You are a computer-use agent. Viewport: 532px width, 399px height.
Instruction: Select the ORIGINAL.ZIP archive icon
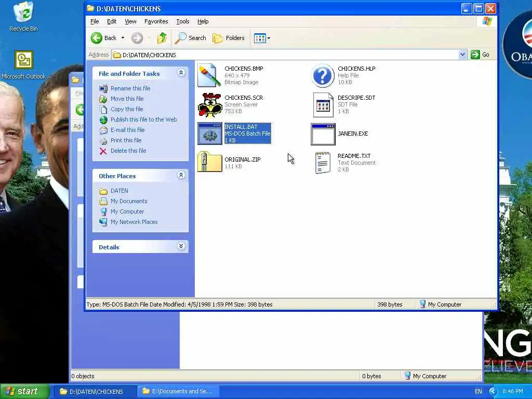(x=209, y=162)
